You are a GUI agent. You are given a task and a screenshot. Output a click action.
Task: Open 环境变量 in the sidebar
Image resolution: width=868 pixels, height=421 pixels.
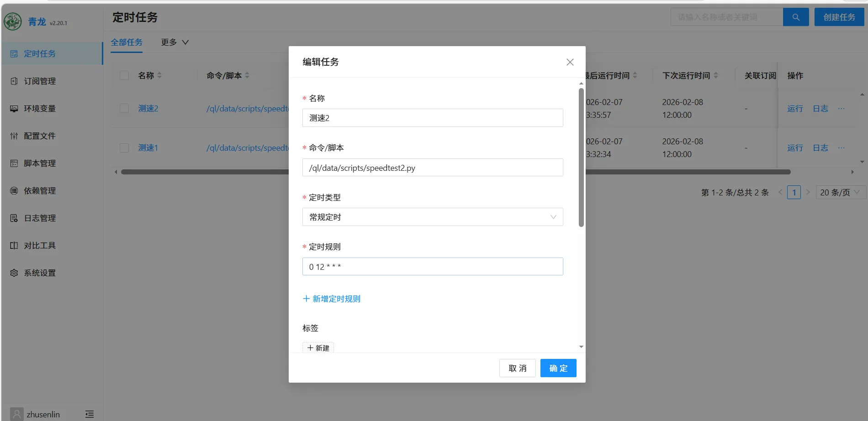pyautogui.click(x=39, y=109)
